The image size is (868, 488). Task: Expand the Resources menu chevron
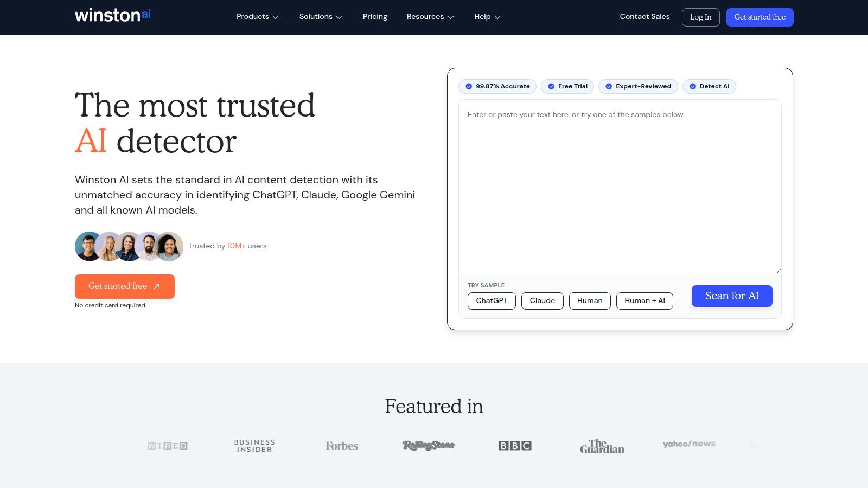pos(451,17)
